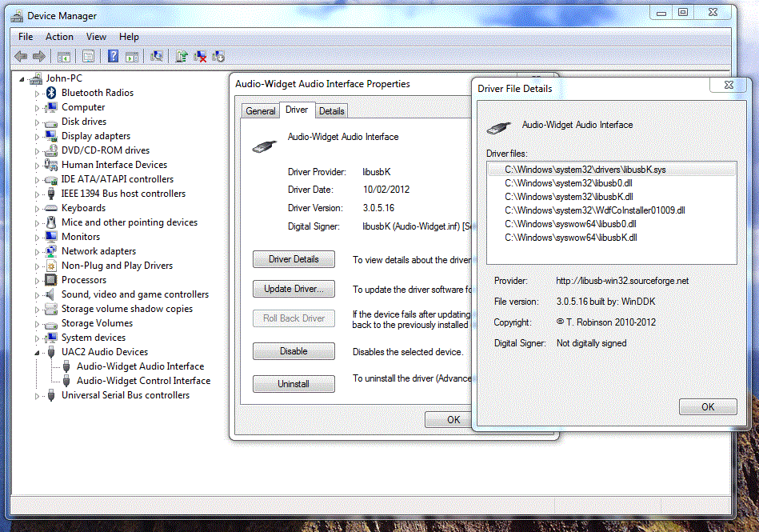The height and width of the screenshot is (532, 759).
Task: Select the UAC2 Audio Devices label
Action: pyautogui.click(x=105, y=352)
